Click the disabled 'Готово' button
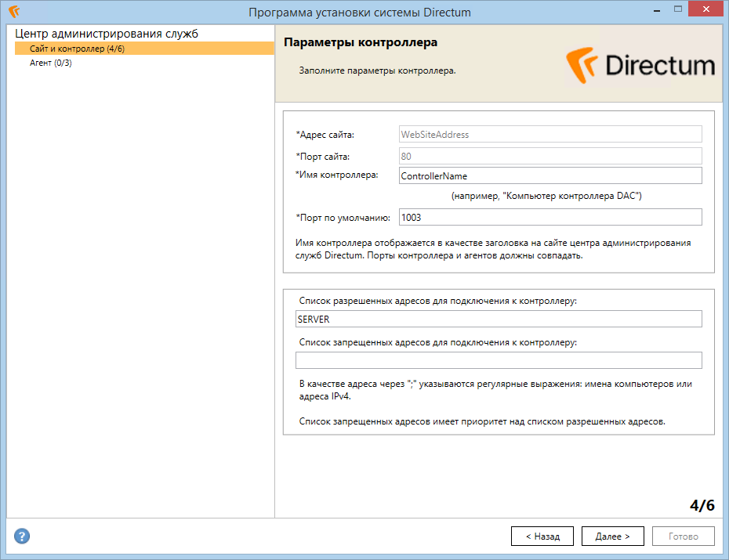The width and height of the screenshot is (729, 560). click(x=684, y=537)
